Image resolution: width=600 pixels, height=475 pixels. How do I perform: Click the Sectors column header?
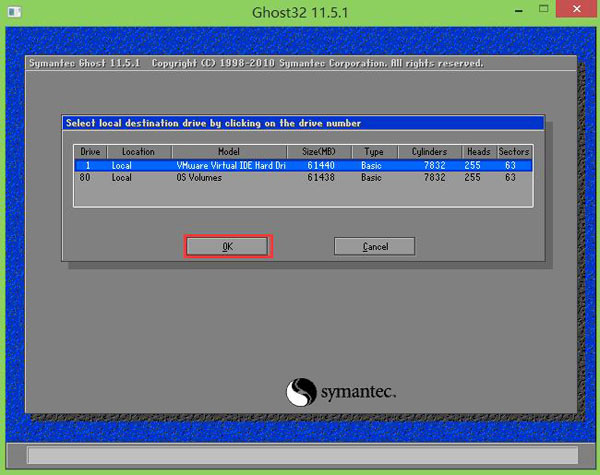(514, 152)
